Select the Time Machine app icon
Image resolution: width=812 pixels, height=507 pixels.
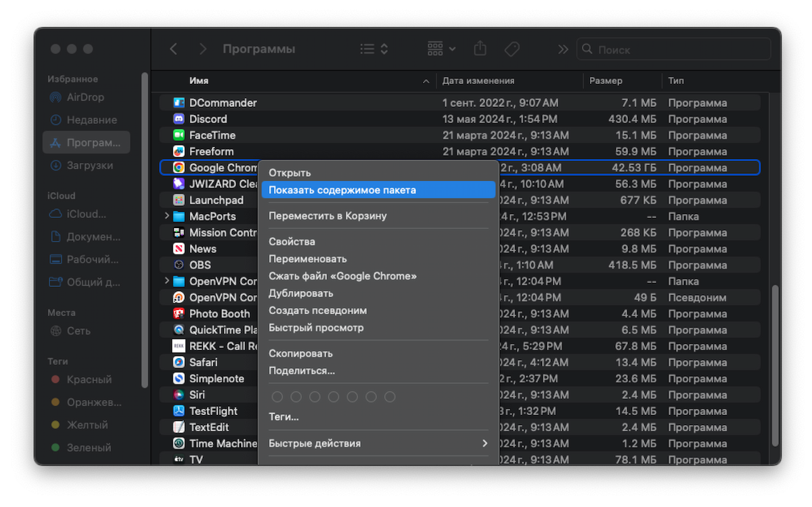tap(179, 444)
